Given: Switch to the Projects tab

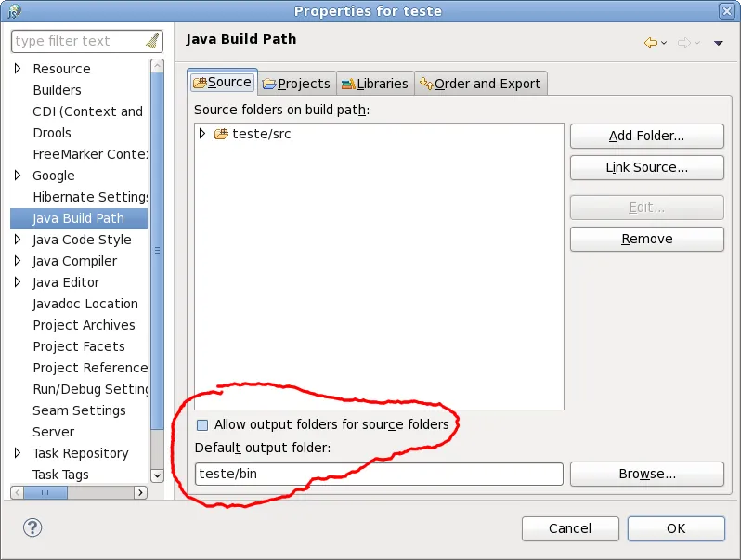Looking at the screenshot, I should click(297, 84).
